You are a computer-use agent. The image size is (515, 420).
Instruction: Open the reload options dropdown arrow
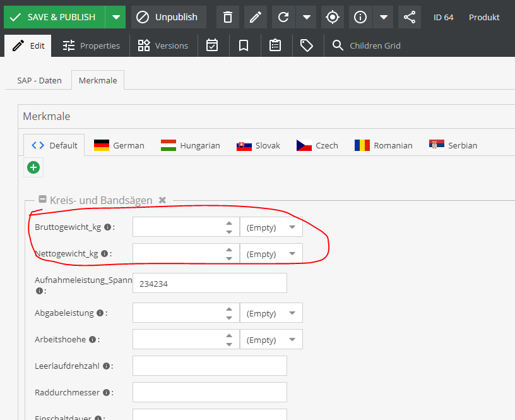pyautogui.click(x=306, y=17)
